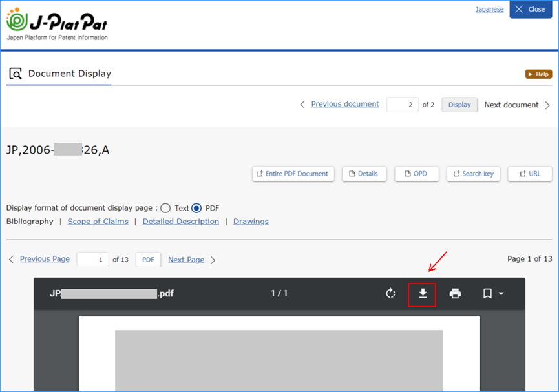The height and width of the screenshot is (392, 559).
Task: Close the window with the Close button
Action: click(x=531, y=9)
